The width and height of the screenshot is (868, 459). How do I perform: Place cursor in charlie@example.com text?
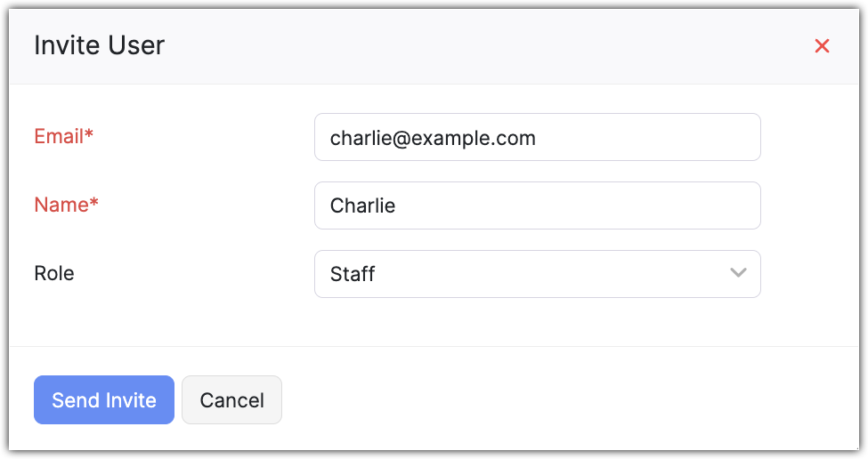pyautogui.click(x=433, y=138)
